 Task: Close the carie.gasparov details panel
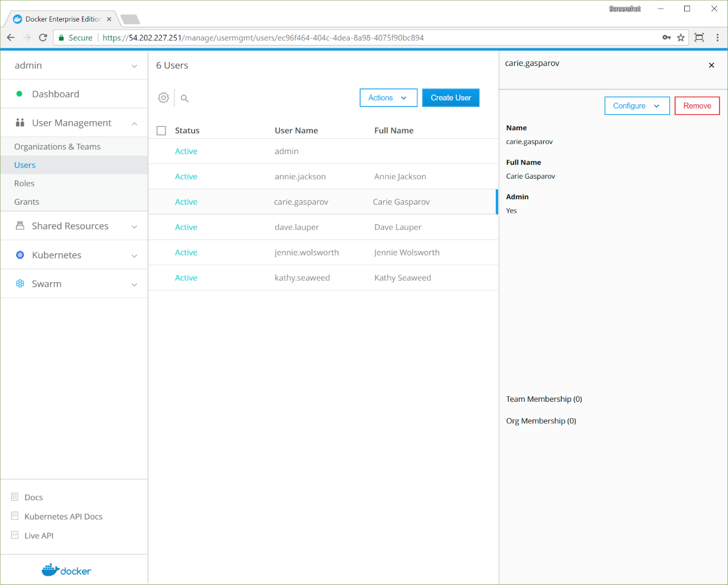pos(711,65)
